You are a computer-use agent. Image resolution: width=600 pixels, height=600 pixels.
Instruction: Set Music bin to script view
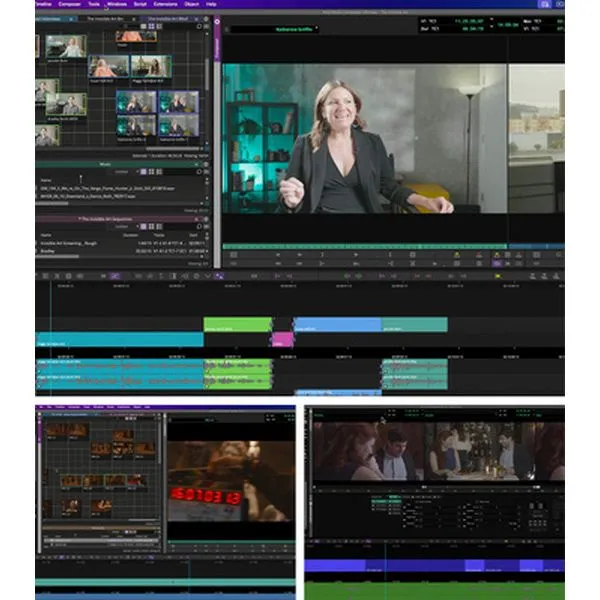click(x=159, y=172)
